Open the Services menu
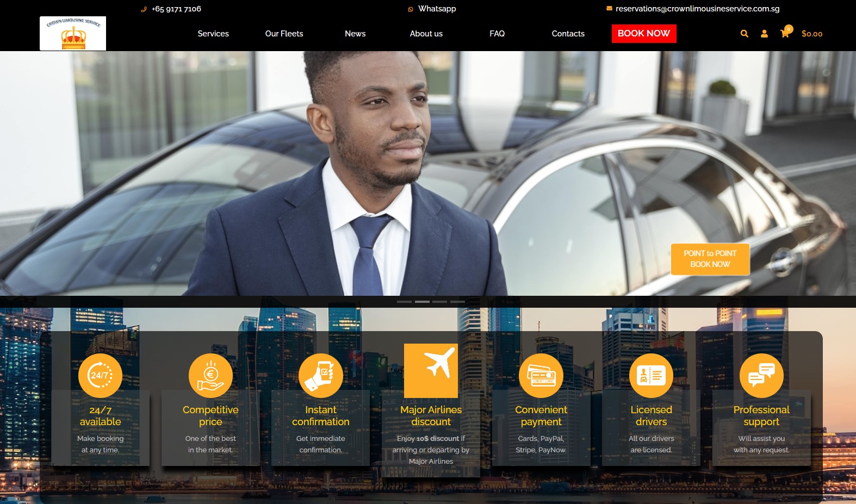Image resolution: width=856 pixels, height=504 pixels. pos(213,34)
